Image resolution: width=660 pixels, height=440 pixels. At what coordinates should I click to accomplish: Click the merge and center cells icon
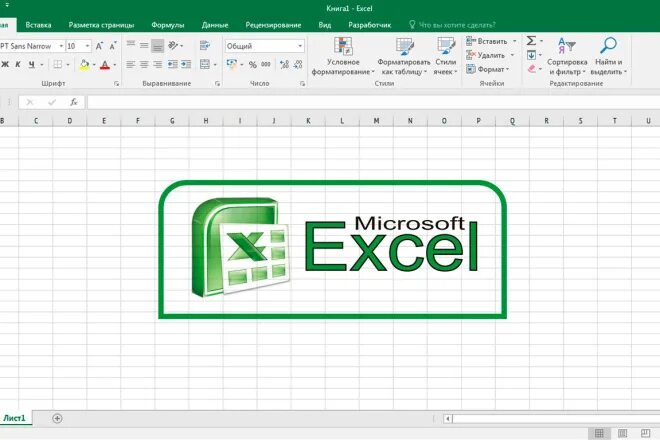coord(205,64)
